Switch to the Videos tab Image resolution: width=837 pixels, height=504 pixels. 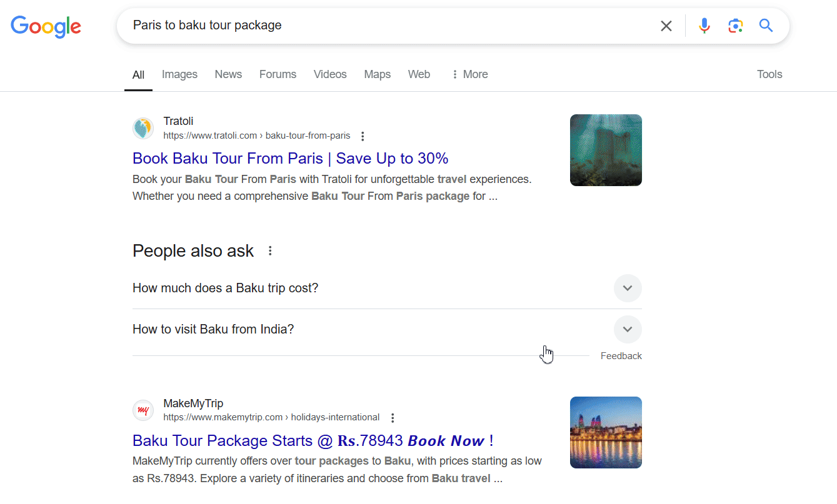[x=330, y=74]
